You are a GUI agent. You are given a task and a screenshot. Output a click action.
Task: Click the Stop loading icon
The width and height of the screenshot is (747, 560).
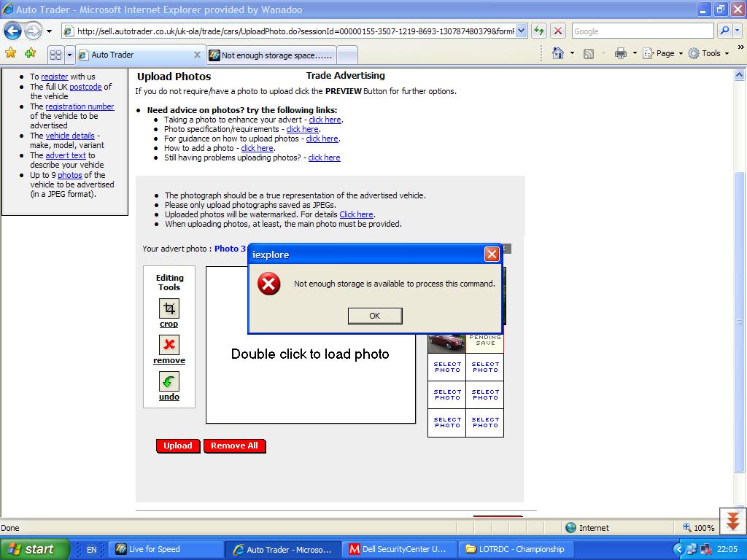point(558,31)
